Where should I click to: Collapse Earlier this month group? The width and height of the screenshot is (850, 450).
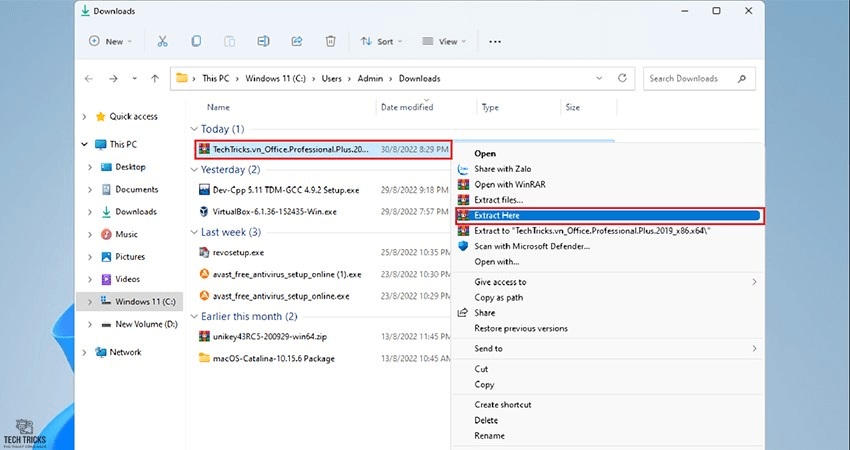[194, 316]
